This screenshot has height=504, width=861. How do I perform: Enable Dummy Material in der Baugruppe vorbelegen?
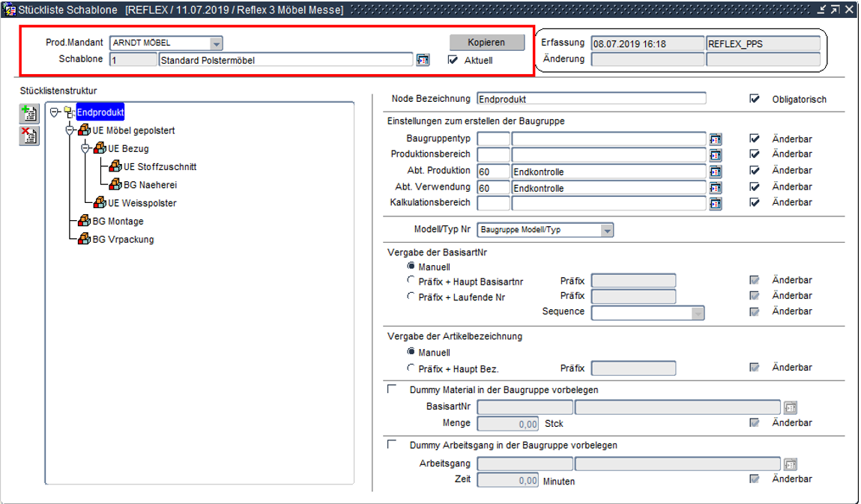pyautogui.click(x=391, y=389)
